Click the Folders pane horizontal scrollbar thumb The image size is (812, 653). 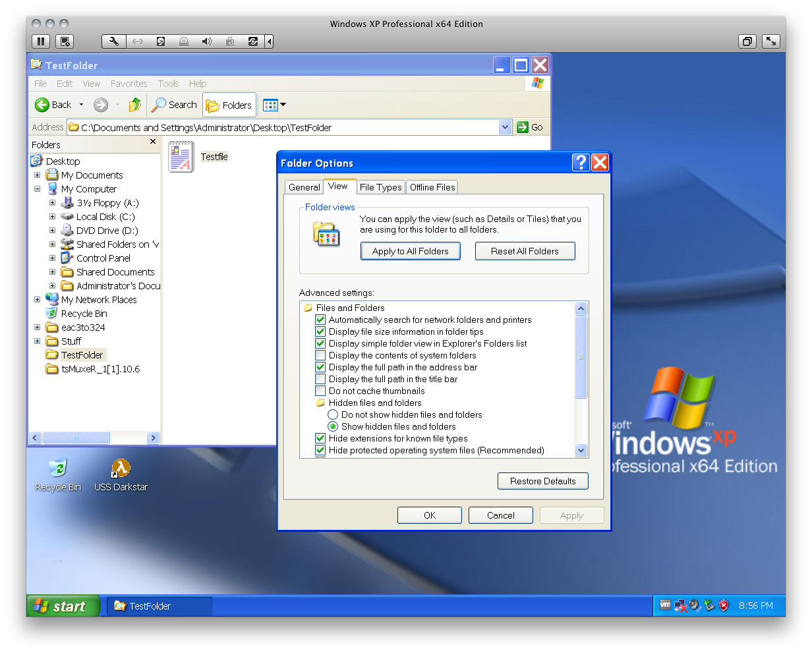pos(76,438)
